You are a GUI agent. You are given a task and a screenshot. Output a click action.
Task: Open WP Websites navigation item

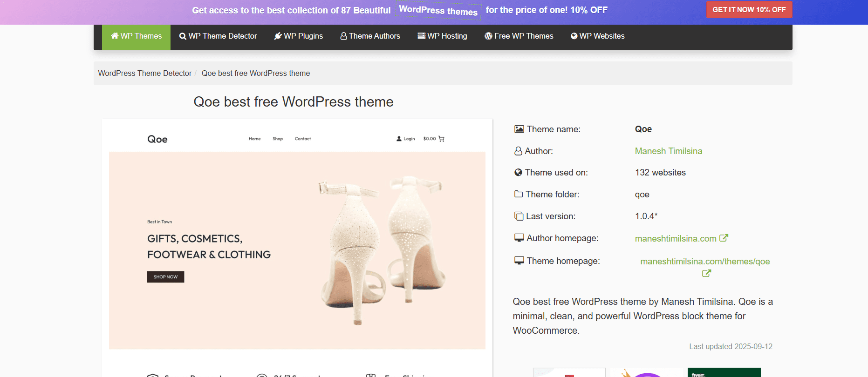pyautogui.click(x=598, y=36)
